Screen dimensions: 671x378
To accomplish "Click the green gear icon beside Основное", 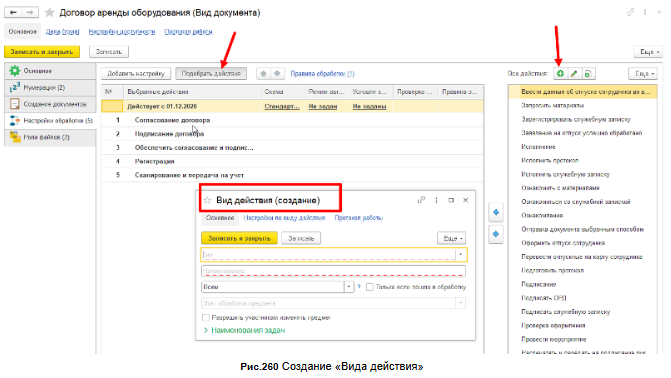I will click(15, 71).
